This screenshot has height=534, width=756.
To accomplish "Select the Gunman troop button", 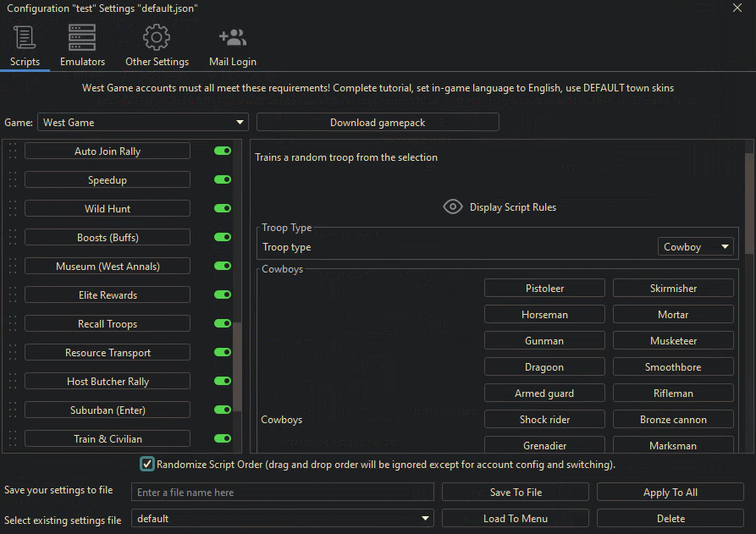I will (544, 341).
